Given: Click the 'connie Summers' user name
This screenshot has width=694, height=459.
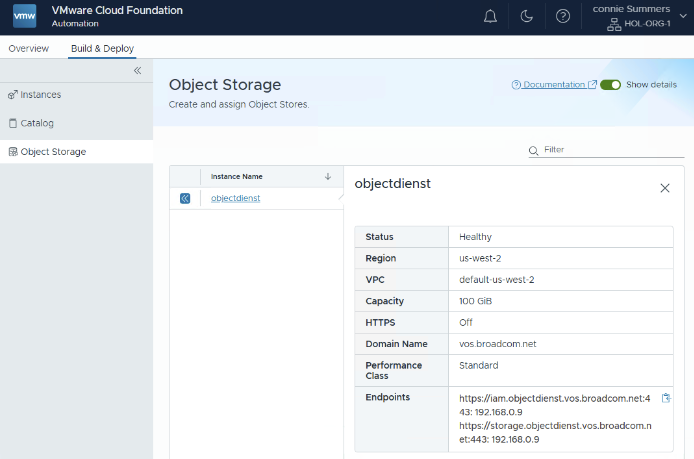Looking at the screenshot, I should tap(631, 9).
